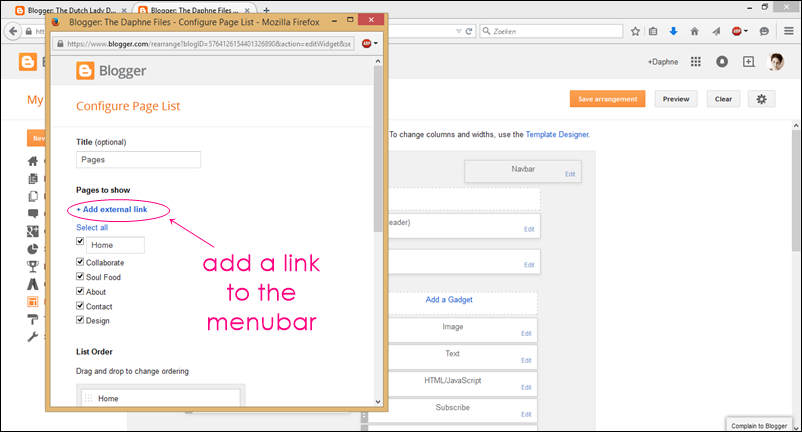
Task: Go to Firefox Home page icon
Action: 695,31
